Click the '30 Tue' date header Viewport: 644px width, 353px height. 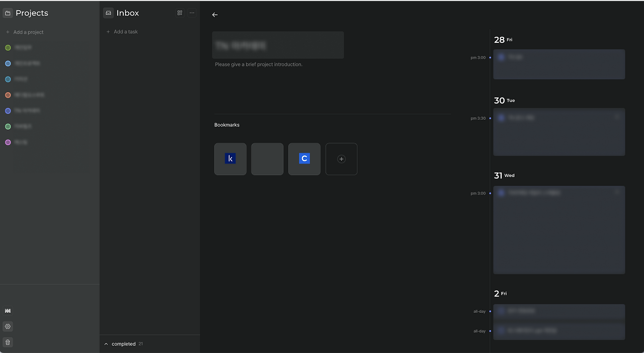505,101
